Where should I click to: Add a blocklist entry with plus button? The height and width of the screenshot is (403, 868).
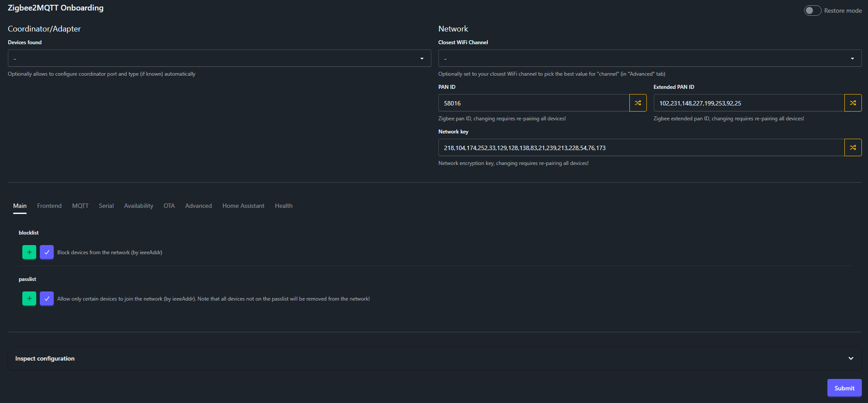[x=29, y=252]
